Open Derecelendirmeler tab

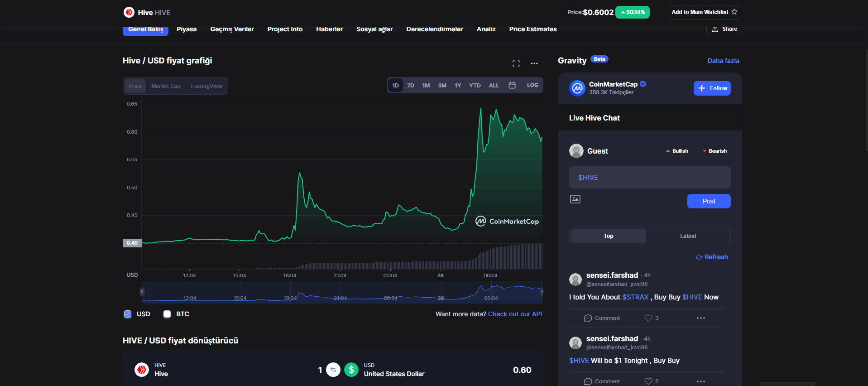pos(435,29)
